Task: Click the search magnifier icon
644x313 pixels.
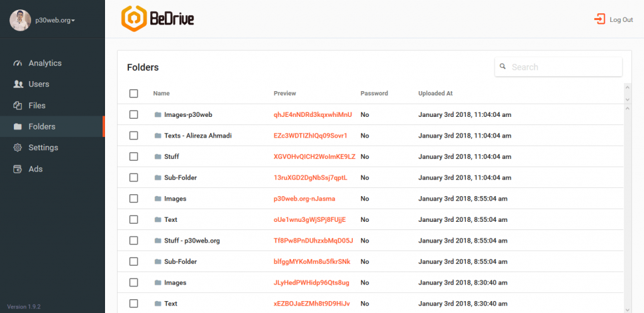Action: [502, 67]
